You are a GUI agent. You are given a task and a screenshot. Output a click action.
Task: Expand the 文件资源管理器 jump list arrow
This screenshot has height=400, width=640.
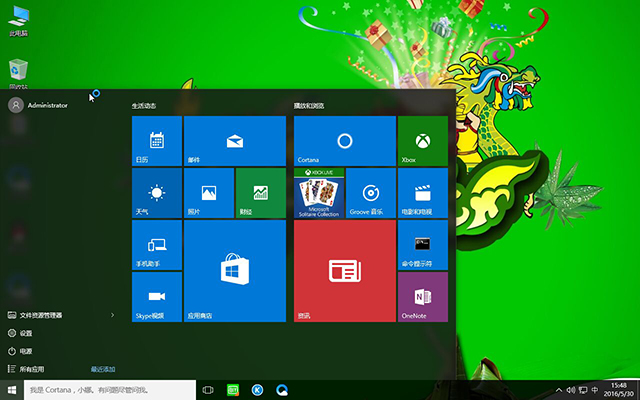coord(112,315)
